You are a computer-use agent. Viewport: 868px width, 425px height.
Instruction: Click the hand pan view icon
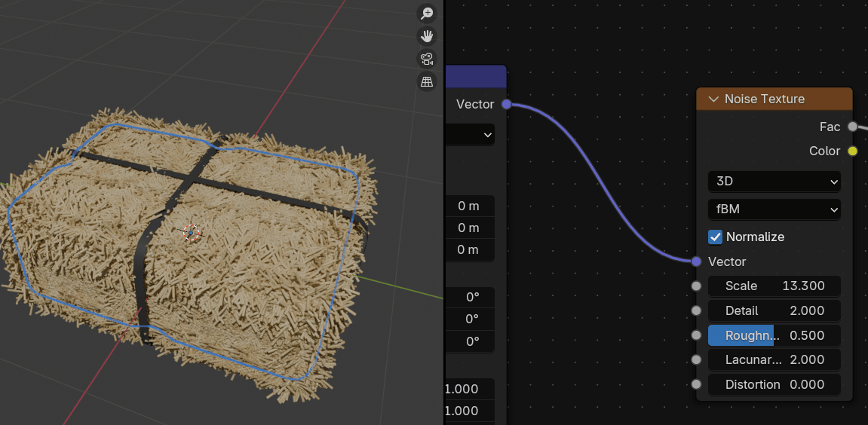[427, 36]
